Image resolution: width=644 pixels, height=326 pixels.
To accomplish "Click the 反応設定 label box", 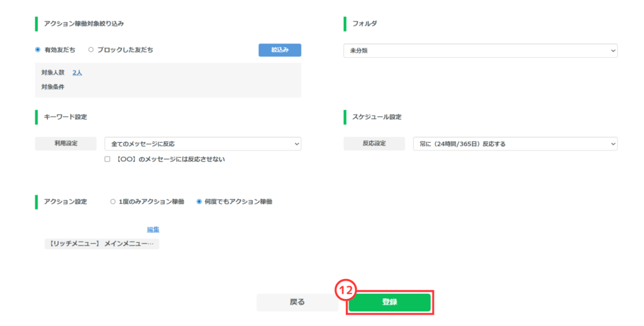I will coord(374,144).
